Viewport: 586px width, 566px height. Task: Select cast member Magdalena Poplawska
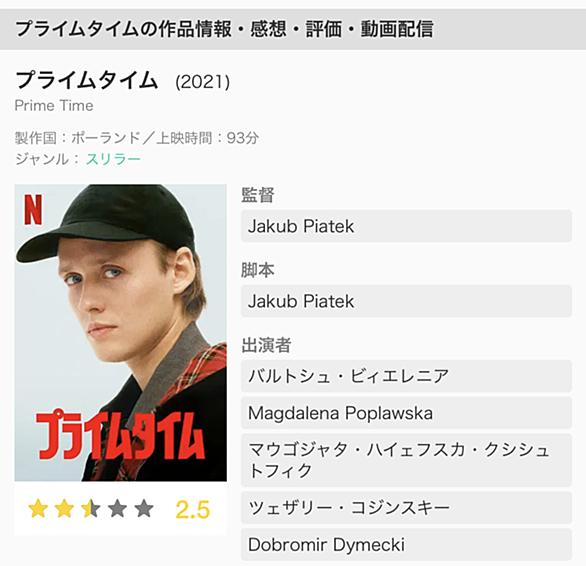(406, 413)
